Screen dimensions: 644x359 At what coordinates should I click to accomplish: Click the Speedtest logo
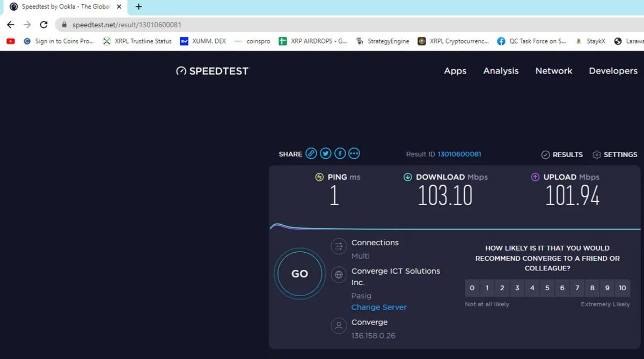coord(213,71)
